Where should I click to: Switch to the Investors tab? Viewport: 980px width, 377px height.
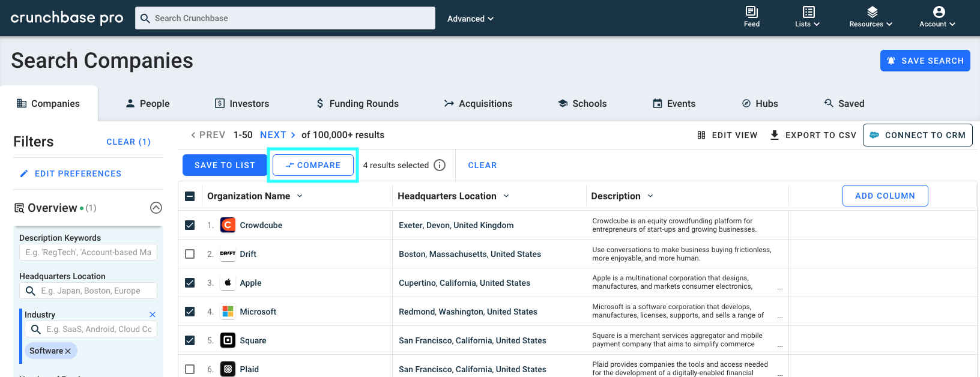242,103
